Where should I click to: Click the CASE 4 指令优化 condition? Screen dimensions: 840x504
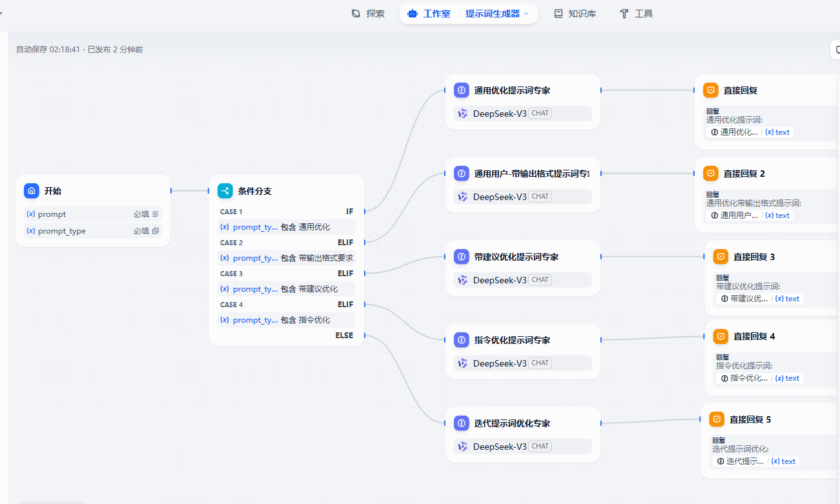[x=286, y=320]
